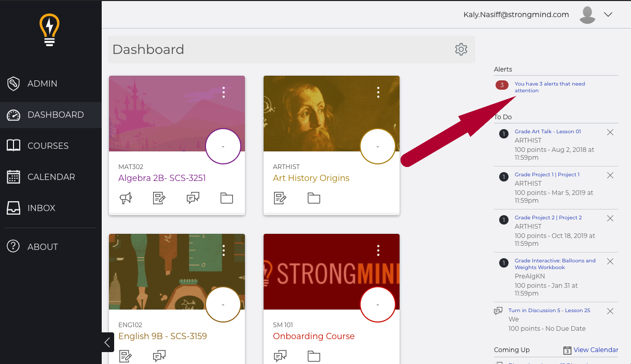Open Onboarding Course discussions icon

(280, 356)
